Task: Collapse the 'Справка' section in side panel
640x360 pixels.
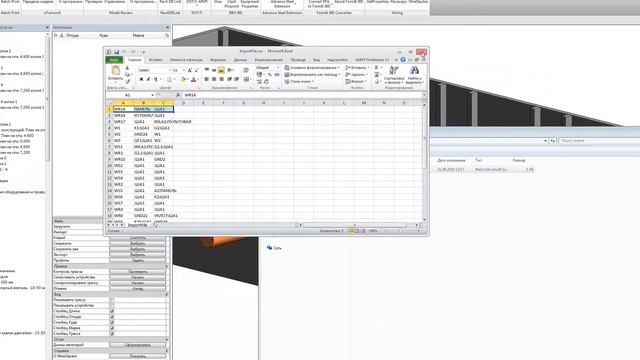Action: click(167, 351)
